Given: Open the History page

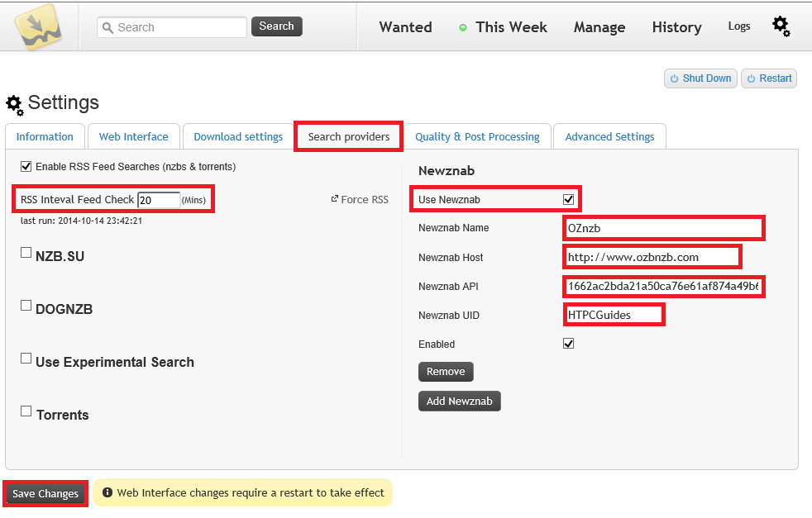Looking at the screenshot, I should tap(676, 27).
